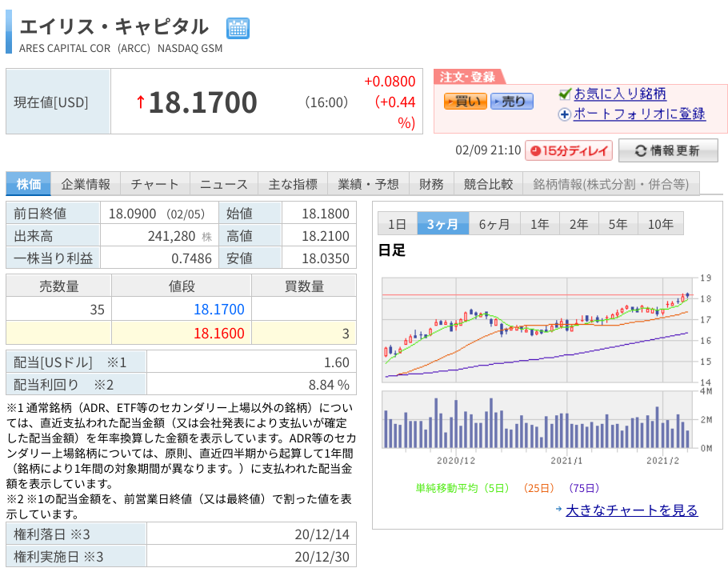The width and height of the screenshot is (728, 572).
Task: Refresh data with 情報更新 button
Action: coord(668,150)
